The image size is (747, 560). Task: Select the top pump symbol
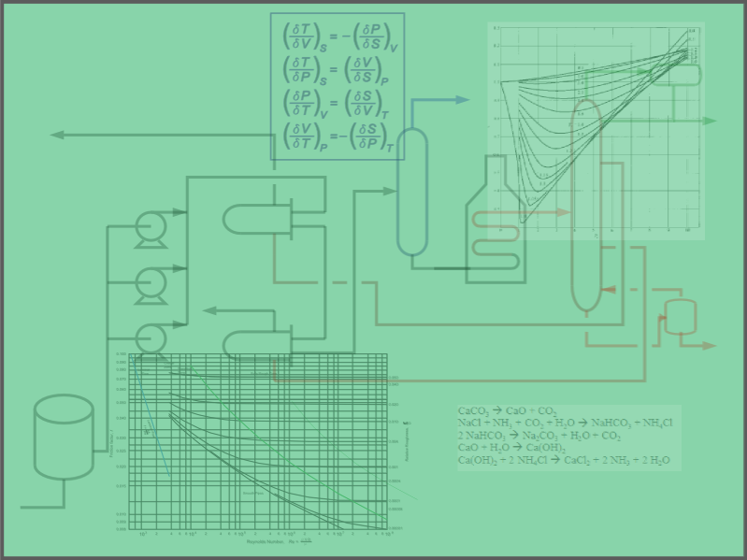(150, 228)
